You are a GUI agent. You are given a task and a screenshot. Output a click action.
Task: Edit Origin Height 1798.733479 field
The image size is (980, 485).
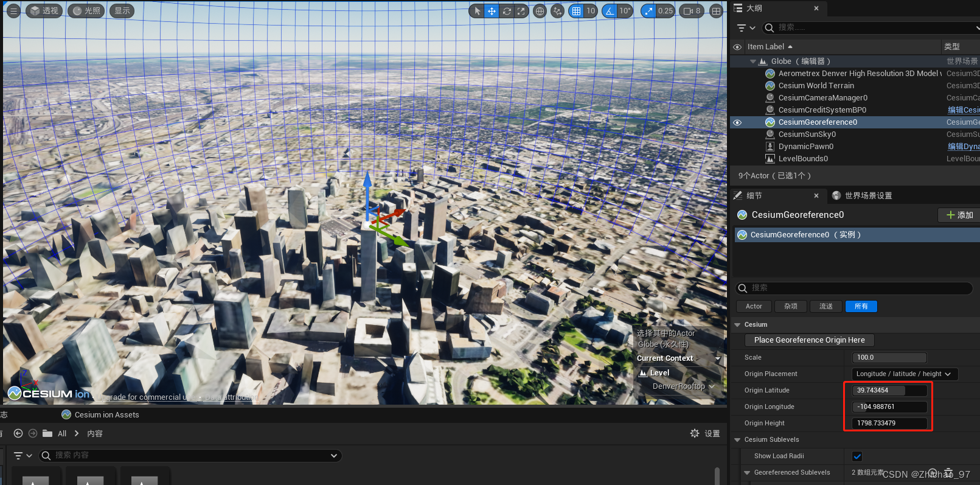889,424
